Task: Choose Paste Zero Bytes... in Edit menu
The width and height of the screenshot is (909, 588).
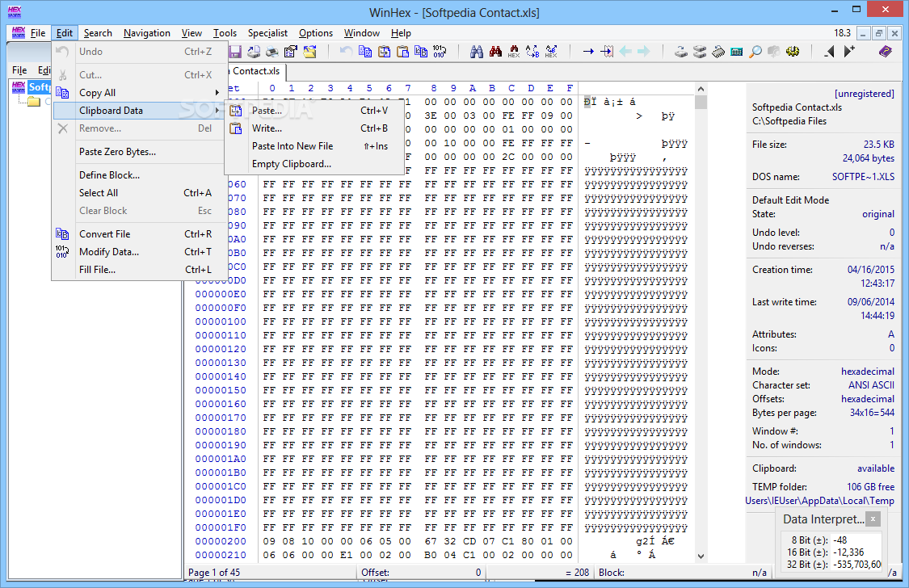Action: coord(139,152)
